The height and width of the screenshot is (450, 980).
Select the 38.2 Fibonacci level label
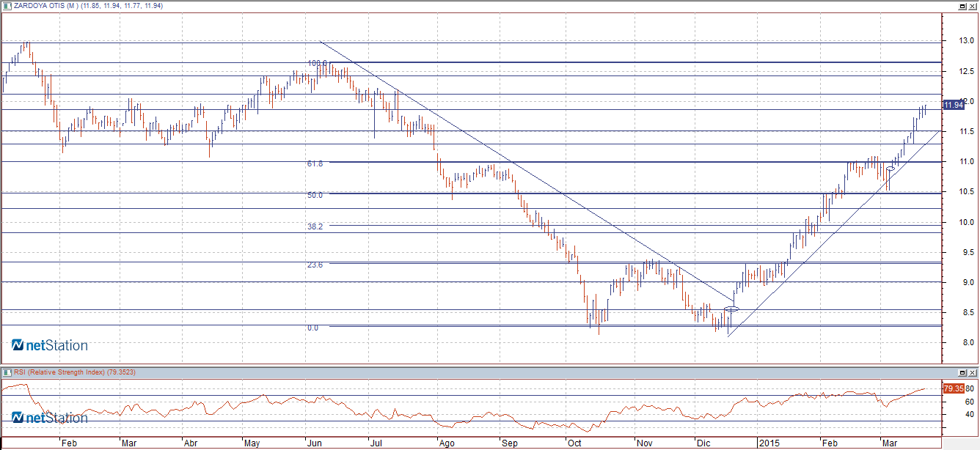point(315,227)
